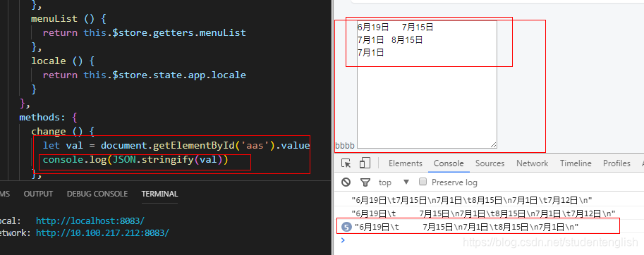Image resolution: width=644 pixels, height=255 pixels.
Task: Click the console.log(JSON.stringify(val)) code line
Action: point(135,160)
